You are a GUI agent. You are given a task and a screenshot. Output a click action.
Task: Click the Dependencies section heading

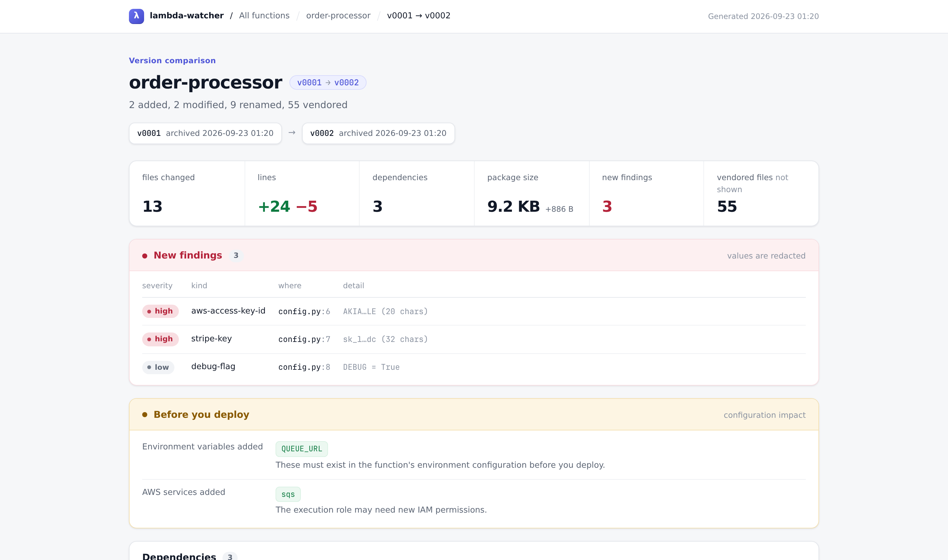tap(179, 556)
